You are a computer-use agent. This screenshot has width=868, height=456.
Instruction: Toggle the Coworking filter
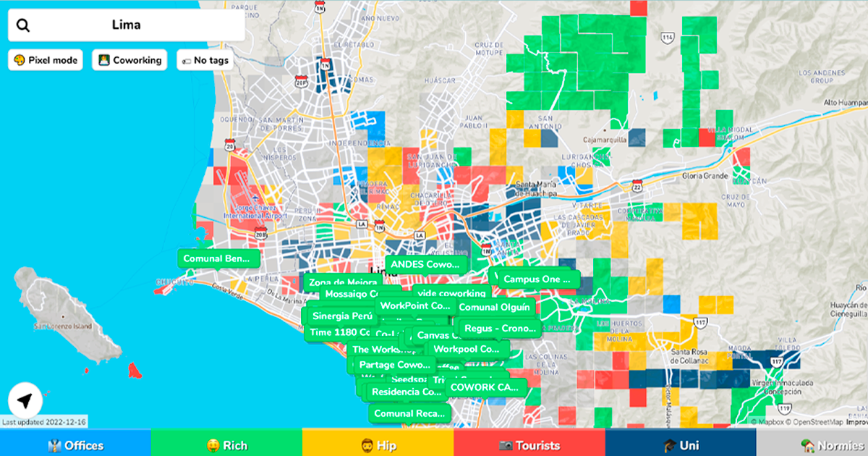(x=129, y=60)
